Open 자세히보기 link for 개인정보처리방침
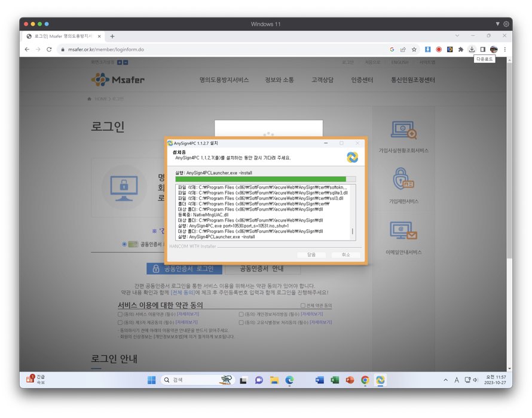 312,314
